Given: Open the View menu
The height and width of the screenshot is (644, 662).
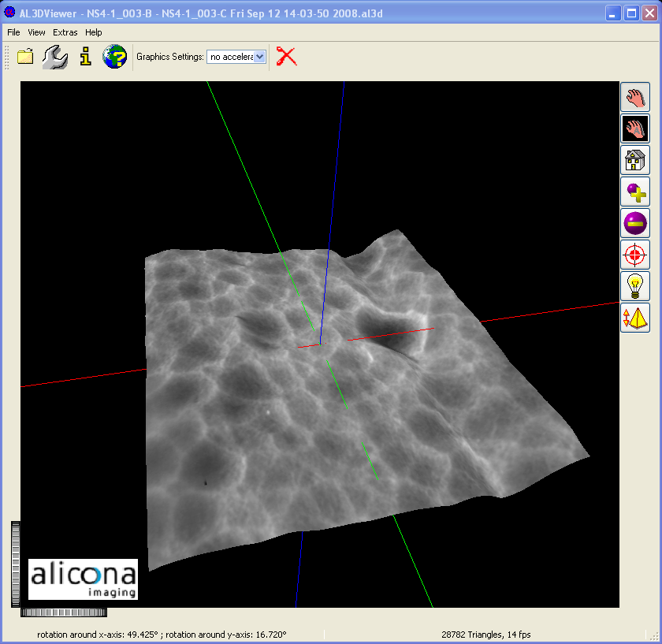Looking at the screenshot, I should coord(36,32).
